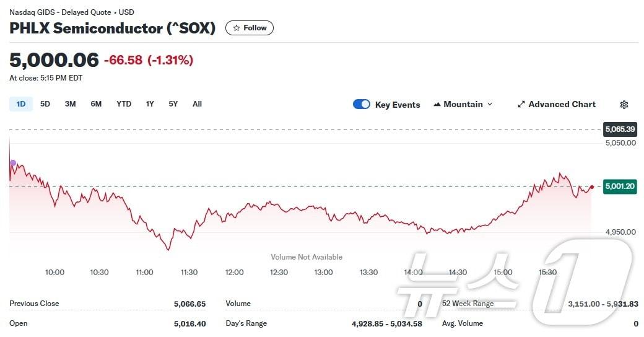This screenshot has width=644, height=337.
Task: Choose the 6M time range
Action: 96,104
